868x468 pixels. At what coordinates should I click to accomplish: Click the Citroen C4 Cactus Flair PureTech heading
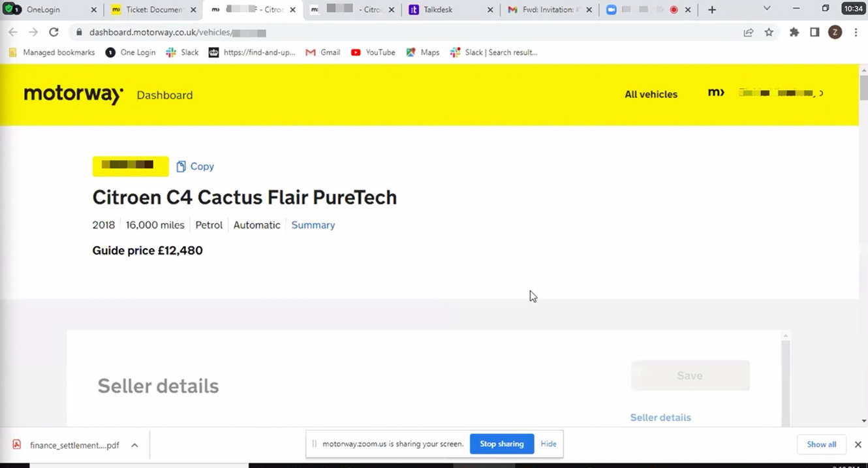pyautogui.click(x=245, y=197)
